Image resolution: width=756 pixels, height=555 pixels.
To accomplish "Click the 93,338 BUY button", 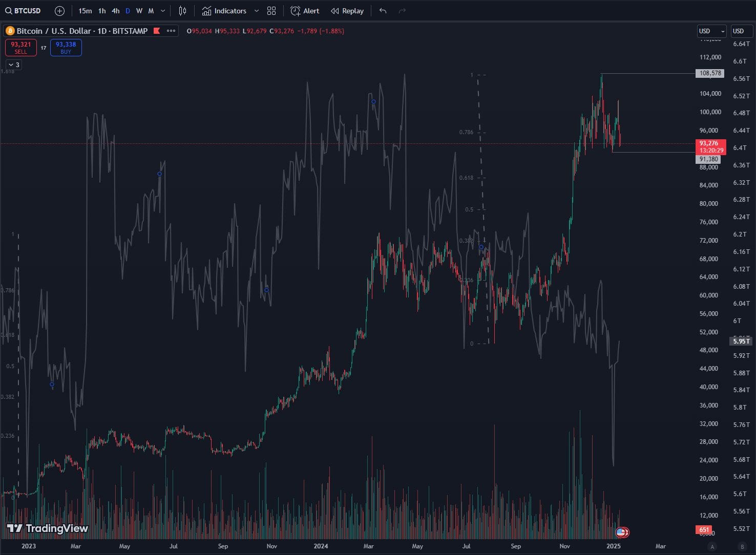I will click(x=66, y=48).
